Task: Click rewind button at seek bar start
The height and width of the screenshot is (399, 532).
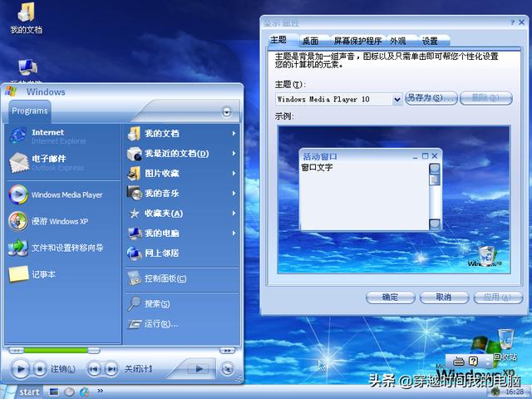Action: 16,350
